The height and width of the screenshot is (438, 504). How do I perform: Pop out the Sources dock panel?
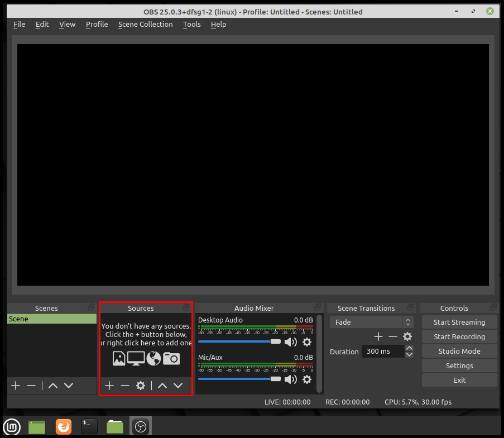coord(186,307)
